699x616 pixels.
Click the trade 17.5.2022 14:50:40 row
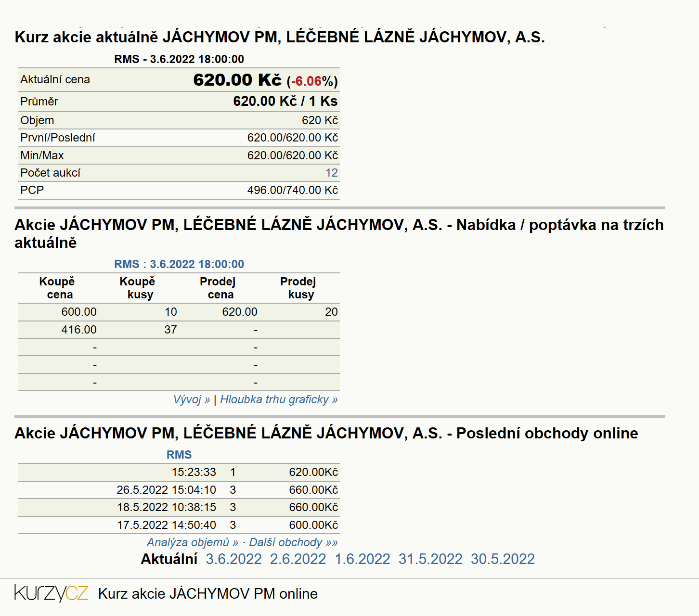tap(179, 525)
